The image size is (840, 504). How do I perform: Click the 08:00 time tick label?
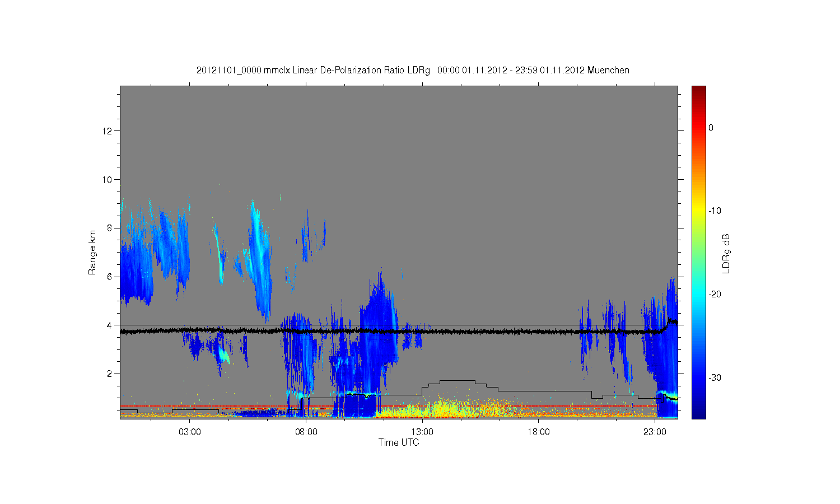[x=306, y=432]
